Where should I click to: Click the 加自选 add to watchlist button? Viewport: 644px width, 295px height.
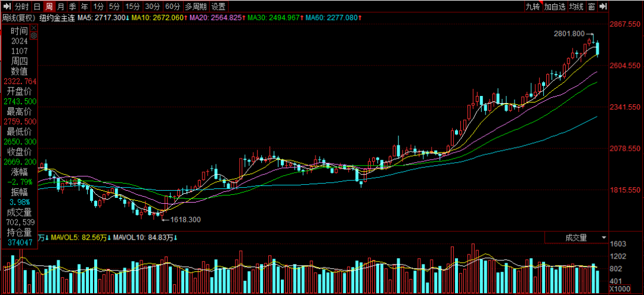click(x=554, y=7)
